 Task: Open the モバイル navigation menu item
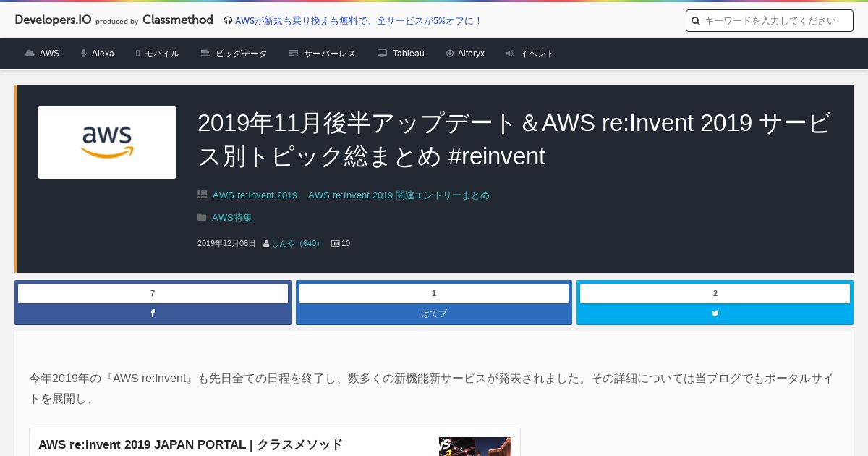click(162, 54)
